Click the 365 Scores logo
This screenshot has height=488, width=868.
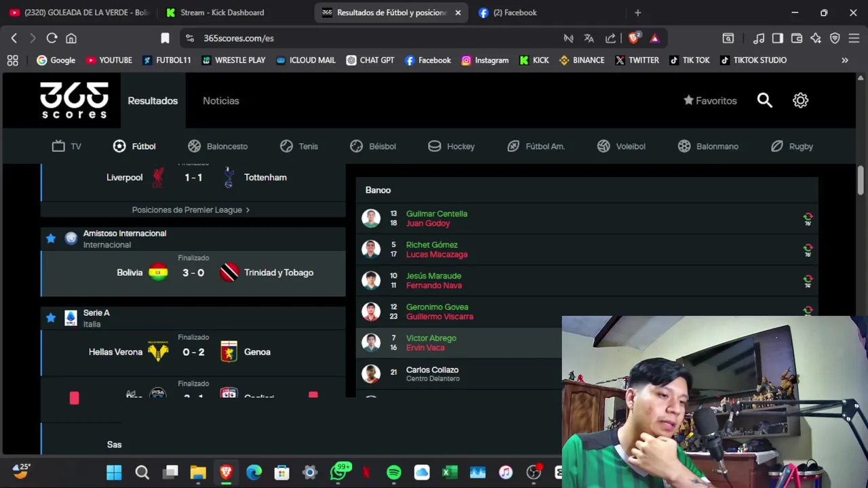(x=74, y=100)
